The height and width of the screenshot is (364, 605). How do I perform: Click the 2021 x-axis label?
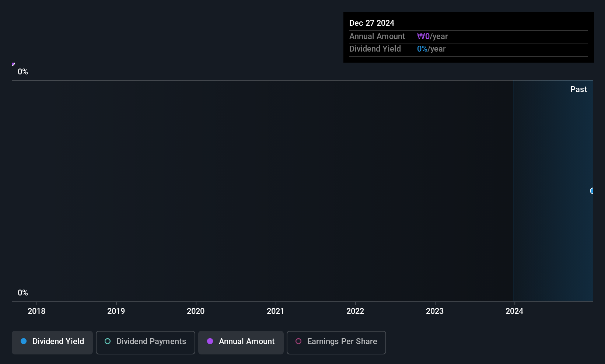coord(276,311)
